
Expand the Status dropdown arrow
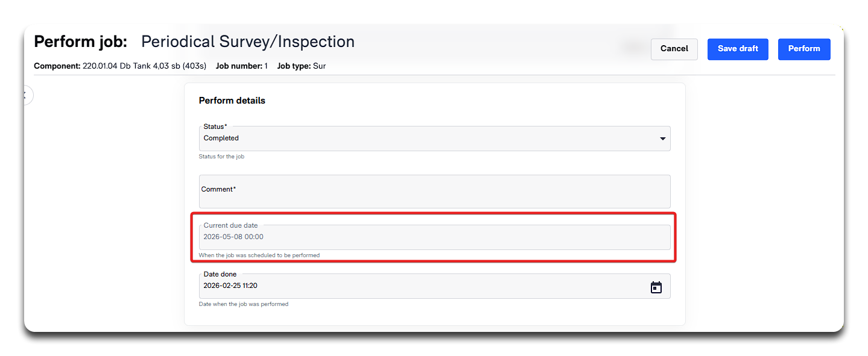coord(662,139)
